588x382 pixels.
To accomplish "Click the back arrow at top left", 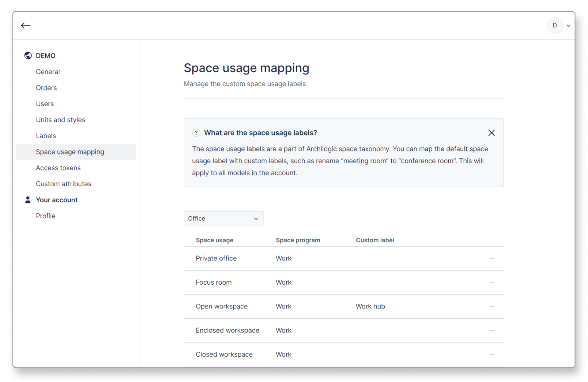I will (x=26, y=25).
